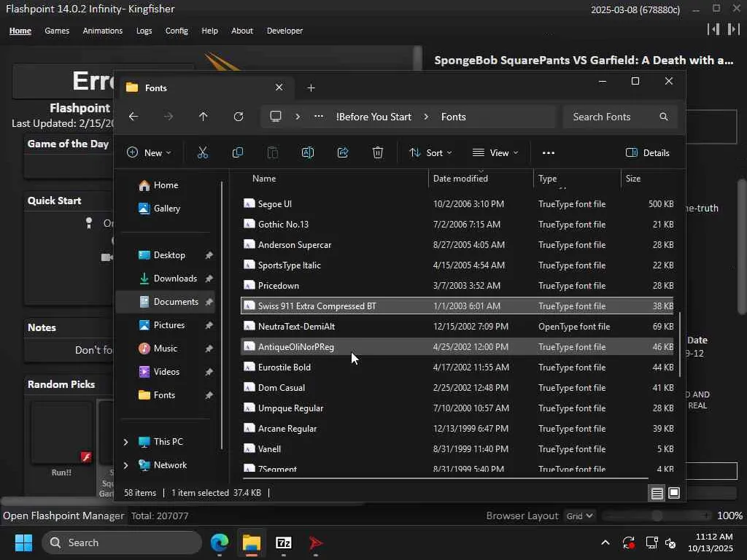Sort by the Date modified column header
The image size is (747, 560).
click(x=481, y=179)
